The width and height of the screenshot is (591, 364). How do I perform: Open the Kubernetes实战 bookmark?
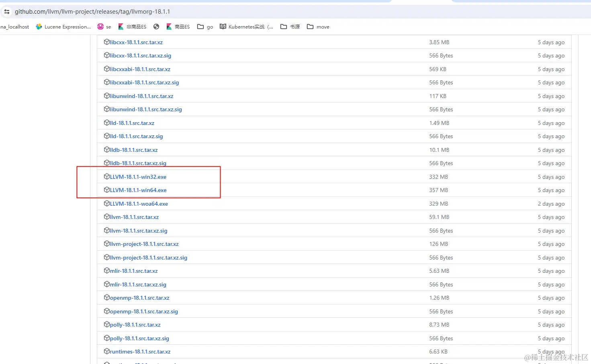(x=246, y=27)
